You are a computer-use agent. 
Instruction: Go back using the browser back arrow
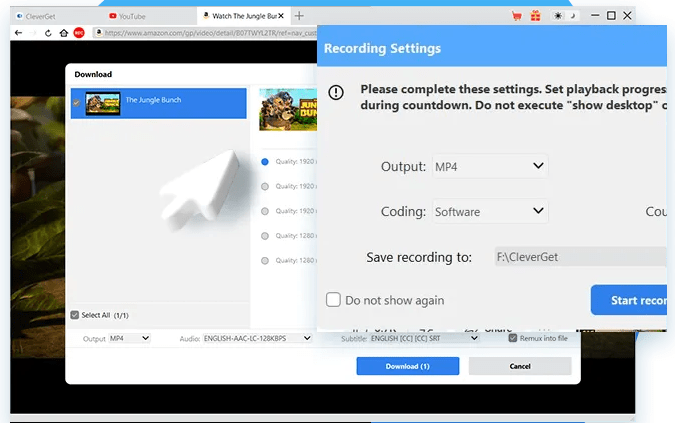coord(18,33)
